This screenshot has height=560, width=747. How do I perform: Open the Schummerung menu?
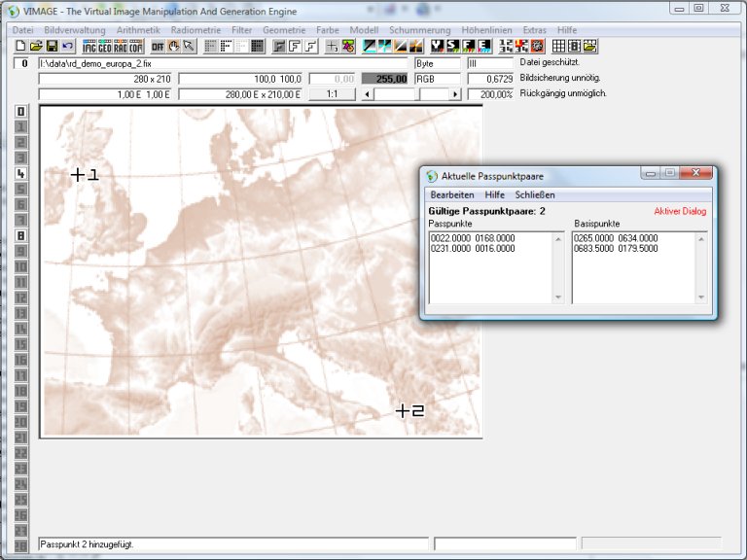coord(420,30)
